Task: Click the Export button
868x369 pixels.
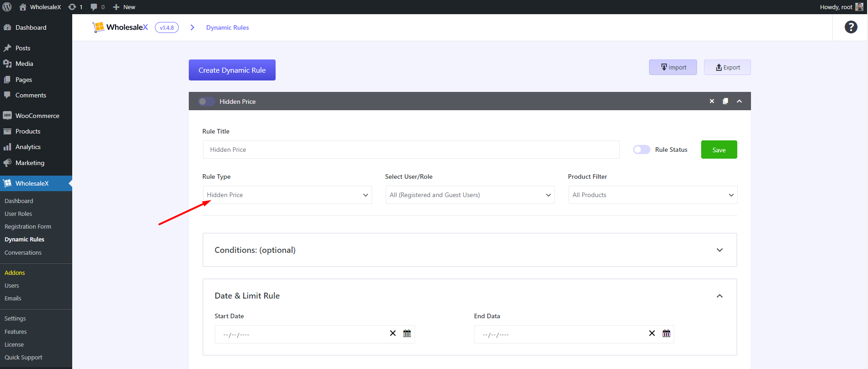Action: coord(727,67)
